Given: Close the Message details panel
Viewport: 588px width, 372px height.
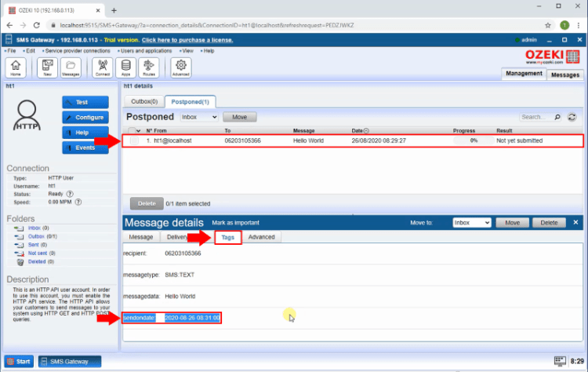Looking at the screenshot, I should point(575,223).
